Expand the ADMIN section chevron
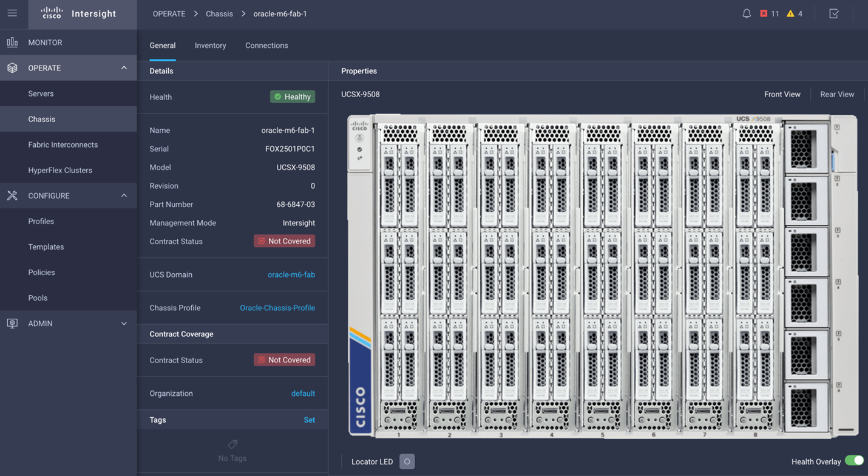The width and height of the screenshot is (868, 476). pyautogui.click(x=124, y=324)
